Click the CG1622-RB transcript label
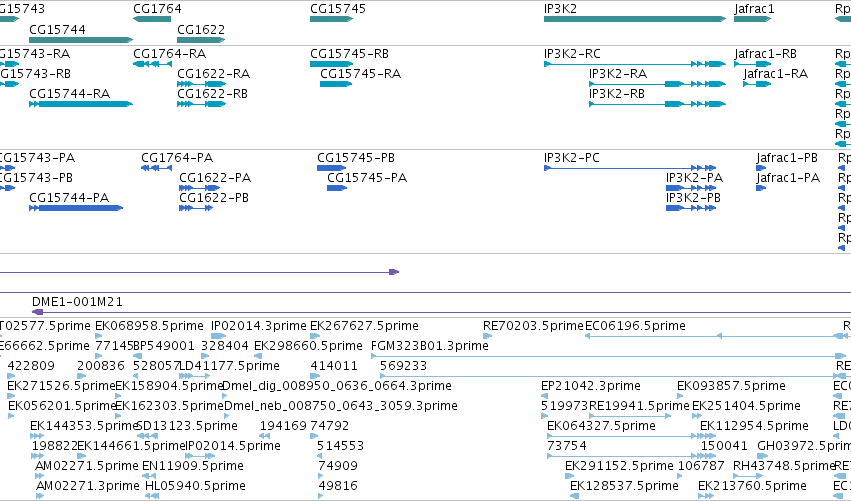Viewport: 851px width, 501px height. click(x=212, y=93)
